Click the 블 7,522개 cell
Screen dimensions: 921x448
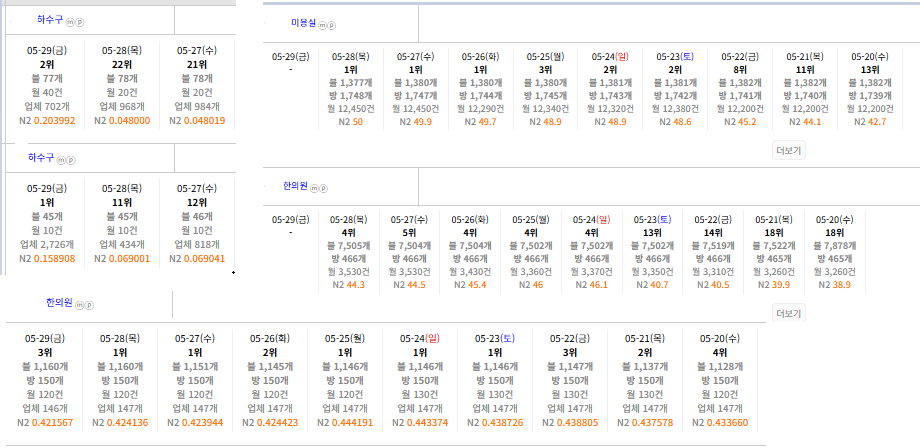(x=773, y=245)
